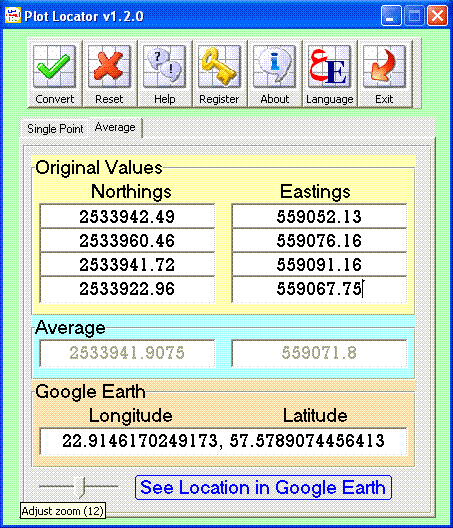Screen dimensions: 453x528
Task: Click the Exit red arrow icon
Action: 384,67
